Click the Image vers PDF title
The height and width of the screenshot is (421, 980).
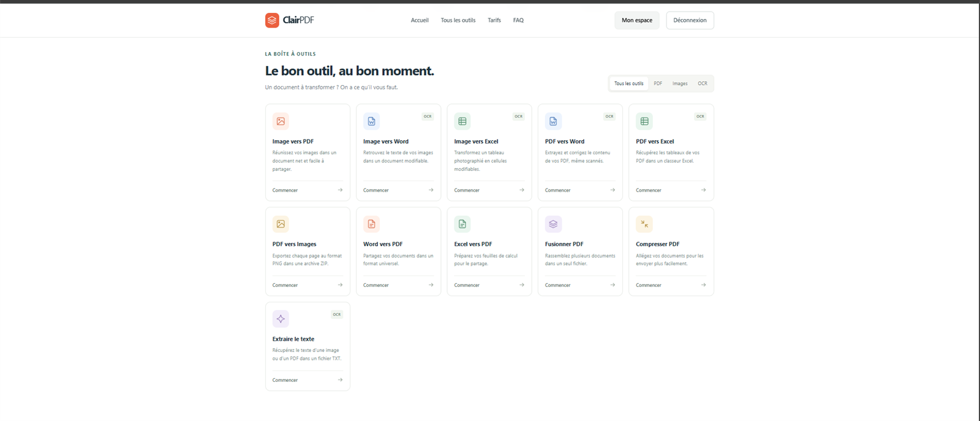[293, 141]
